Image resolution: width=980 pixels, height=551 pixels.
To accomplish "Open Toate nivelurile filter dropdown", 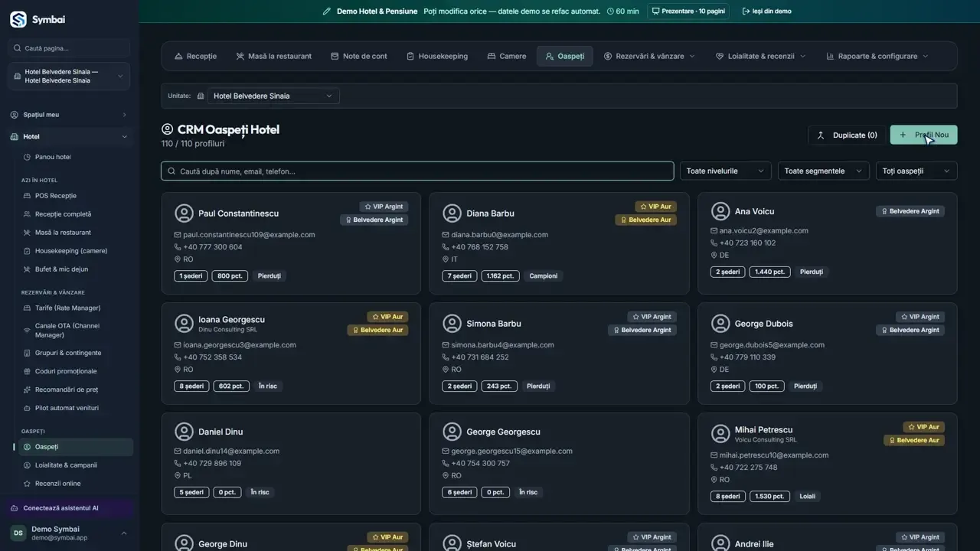I will (725, 171).
